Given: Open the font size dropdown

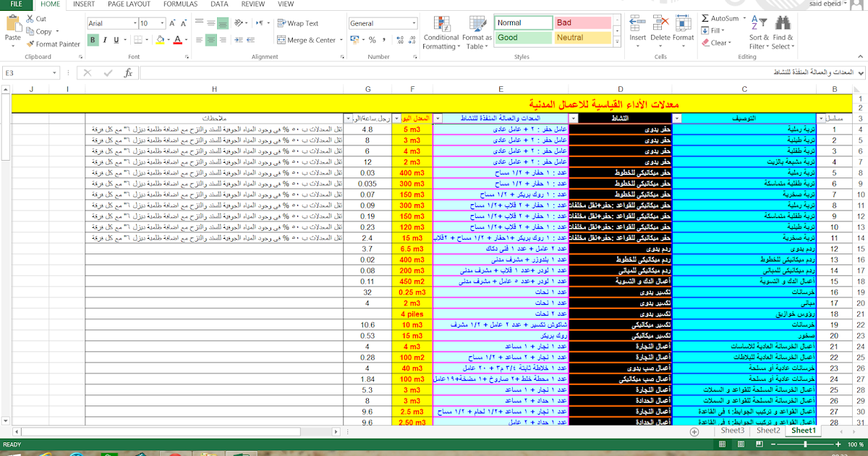Looking at the screenshot, I should tap(163, 24).
